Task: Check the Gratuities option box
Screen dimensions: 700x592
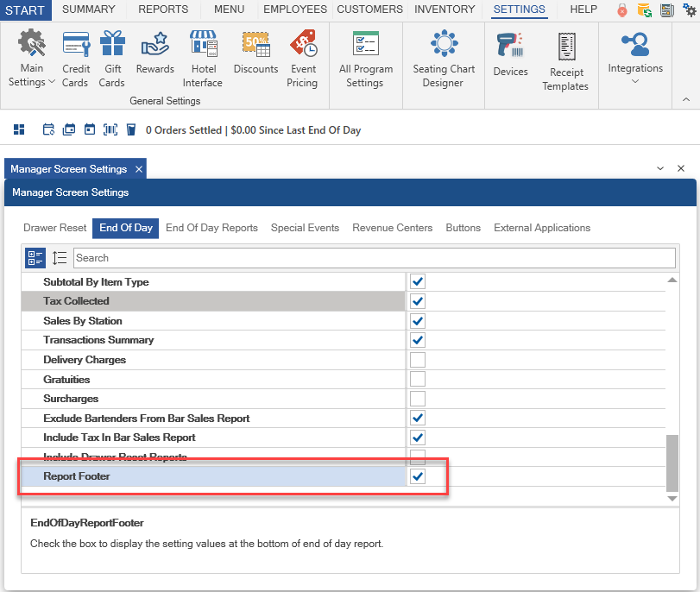Action: pyautogui.click(x=418, y=379)
